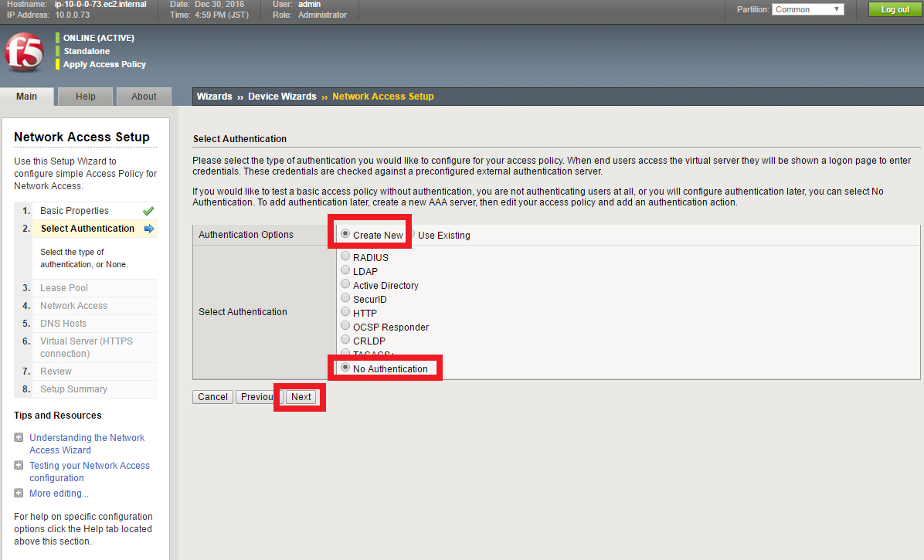
Task: Click the blue arrow beside Select Authentication step
Action: point(149,229)
